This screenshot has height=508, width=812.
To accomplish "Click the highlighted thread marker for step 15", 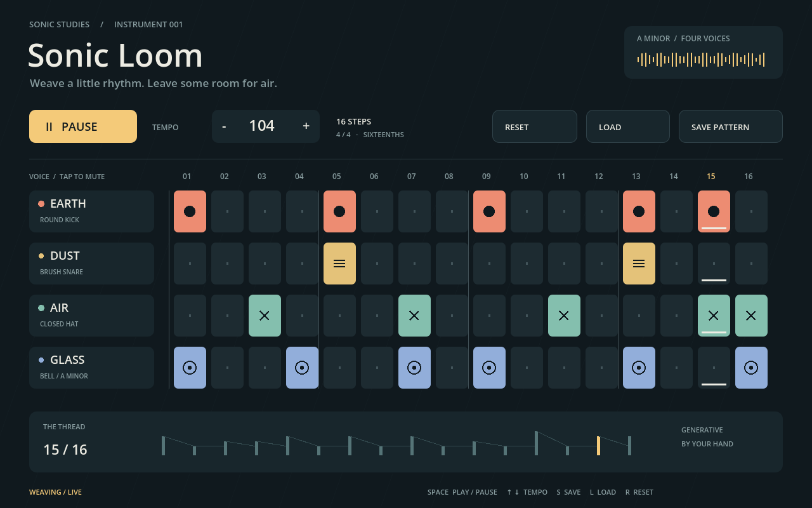I will click(598, 446).
